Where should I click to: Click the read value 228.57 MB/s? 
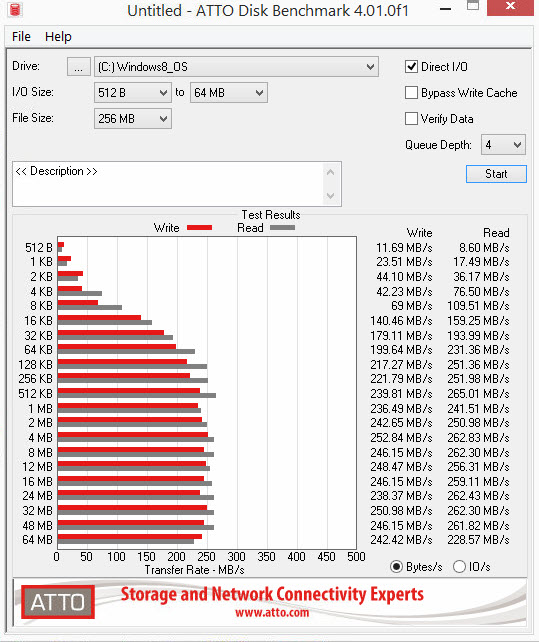pyautogui.click(x=478, y=540)
